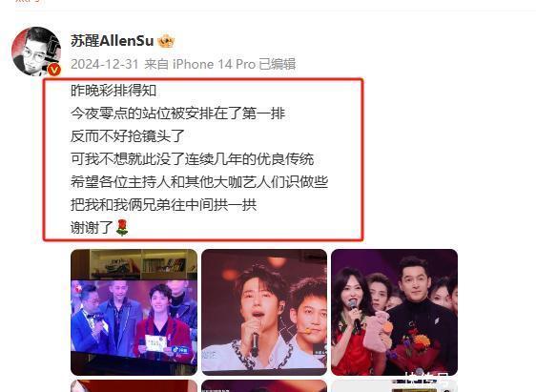Click text line 可我不想就此没了连续几年的优良传统
The height and width of the screenshot is (392, 536).
click(192, 159)
